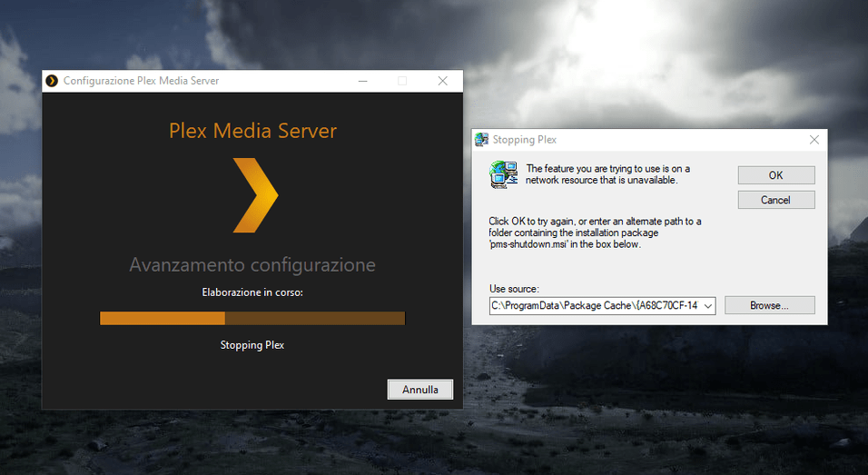The width and height of the screenshot is (868, 475).
Task: Close the Configurazione Plex Media Server window
Action: click(x=443, y=81)
